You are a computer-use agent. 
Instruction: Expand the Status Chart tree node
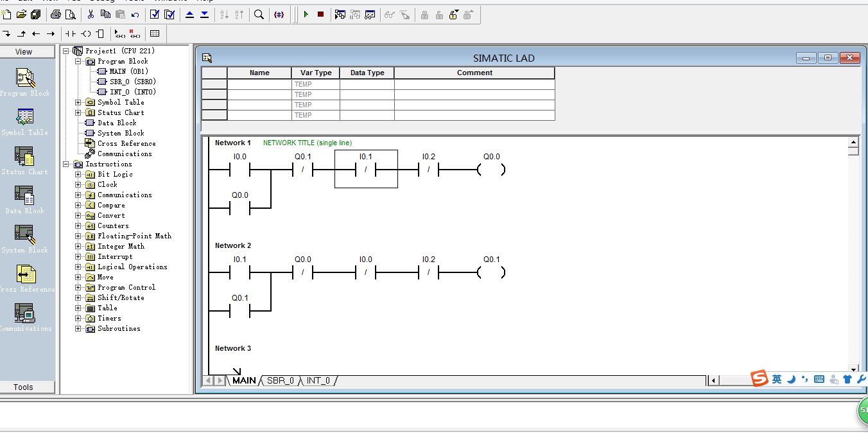click(x=78, y=112)
